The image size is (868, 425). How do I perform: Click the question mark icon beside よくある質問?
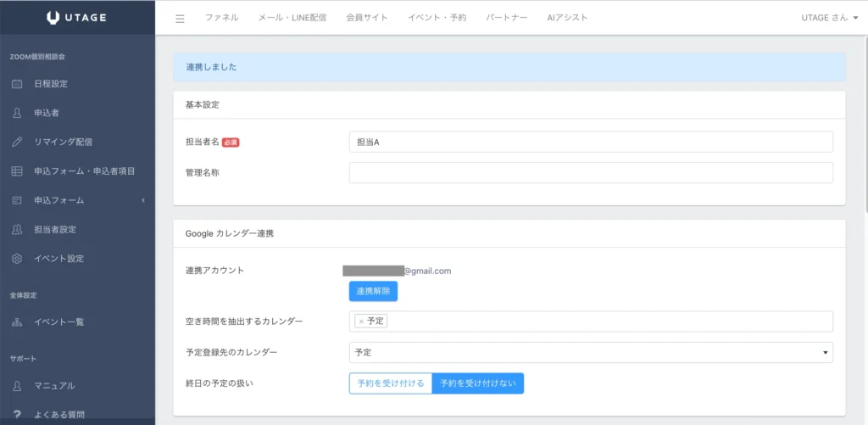(17, 415)
